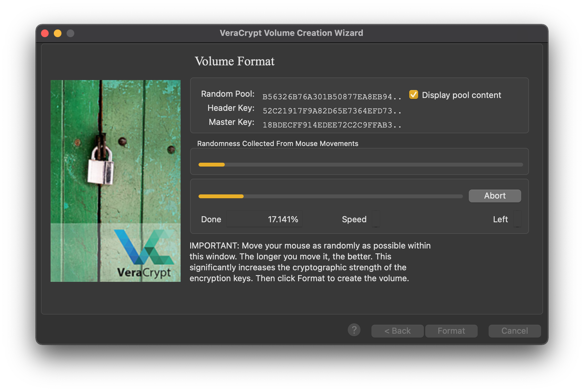Click the Done label
The height and width of the screenshot is (392, 584).
pos(211,219)
